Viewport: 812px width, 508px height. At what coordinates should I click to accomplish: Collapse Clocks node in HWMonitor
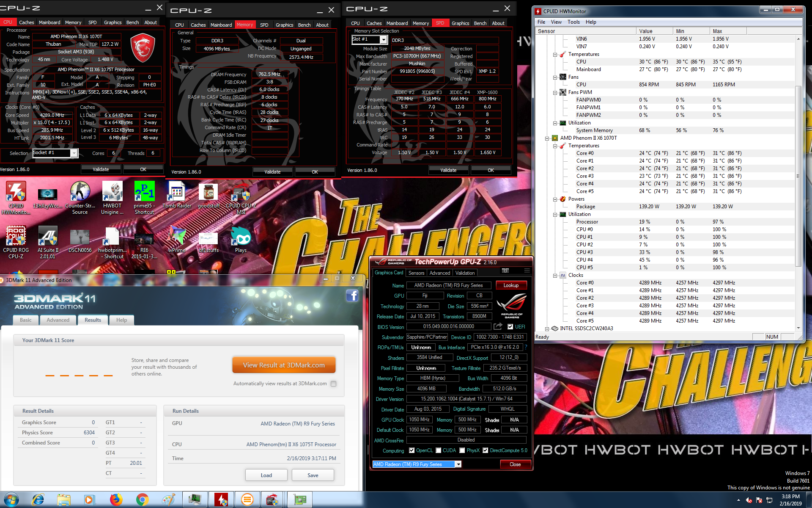click(x=555, y=275)
